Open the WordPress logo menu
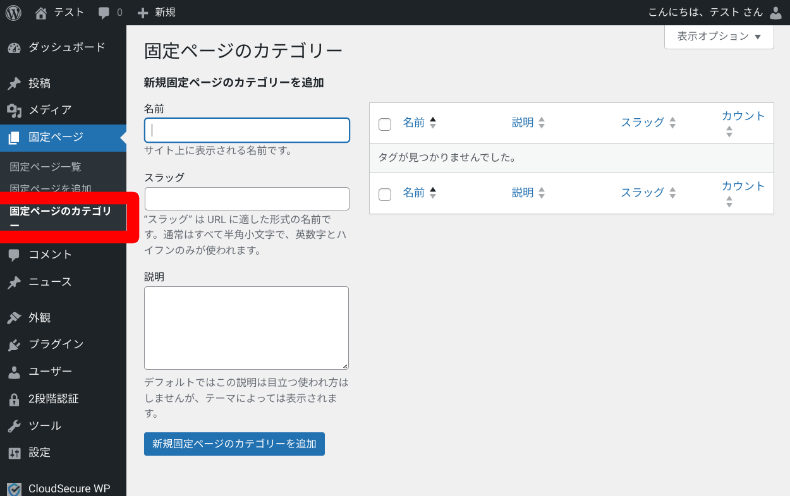 (14, 13)
